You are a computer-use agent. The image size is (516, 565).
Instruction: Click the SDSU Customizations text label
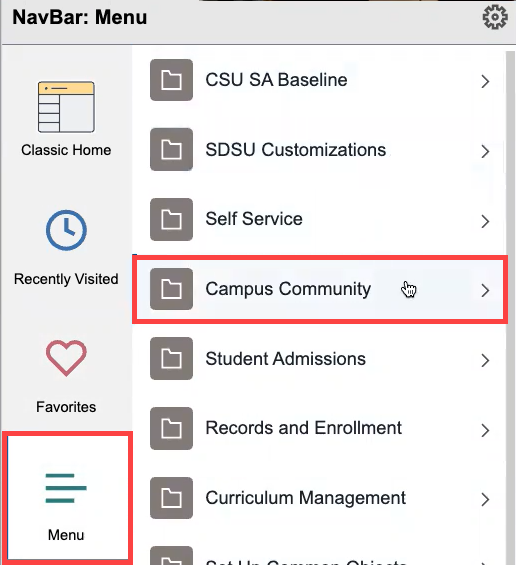[295, 150]
